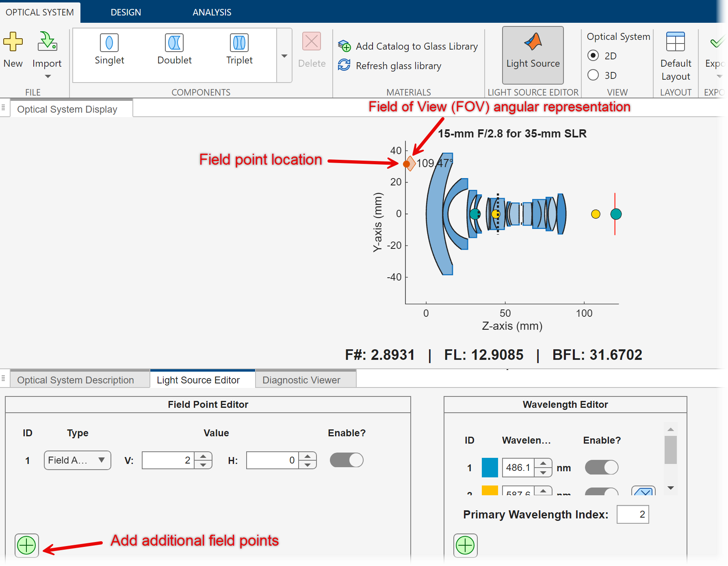Select the Doublet lens component
Image resolution: width=728 pixels, height=566 pixels.
(174, 50)
